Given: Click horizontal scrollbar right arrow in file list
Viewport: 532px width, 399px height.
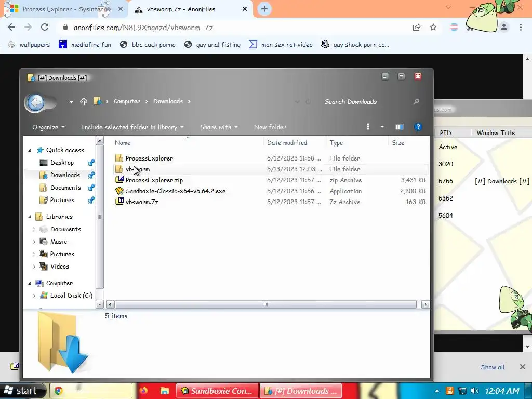Looking at the screenshot, I should (x=425, y=304).
